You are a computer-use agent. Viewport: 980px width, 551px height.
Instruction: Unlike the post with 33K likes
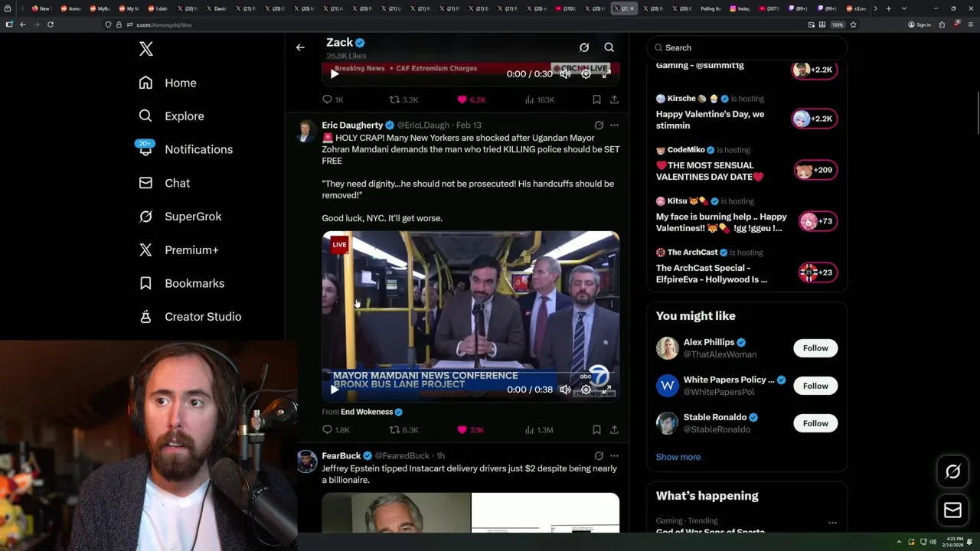click(470, 430)
